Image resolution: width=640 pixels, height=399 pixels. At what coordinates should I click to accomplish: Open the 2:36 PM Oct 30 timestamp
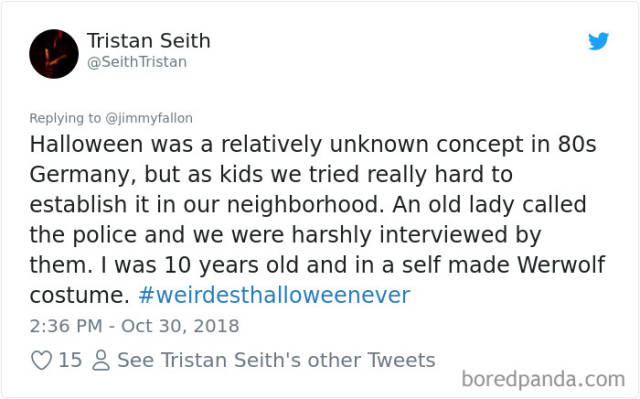134,326
